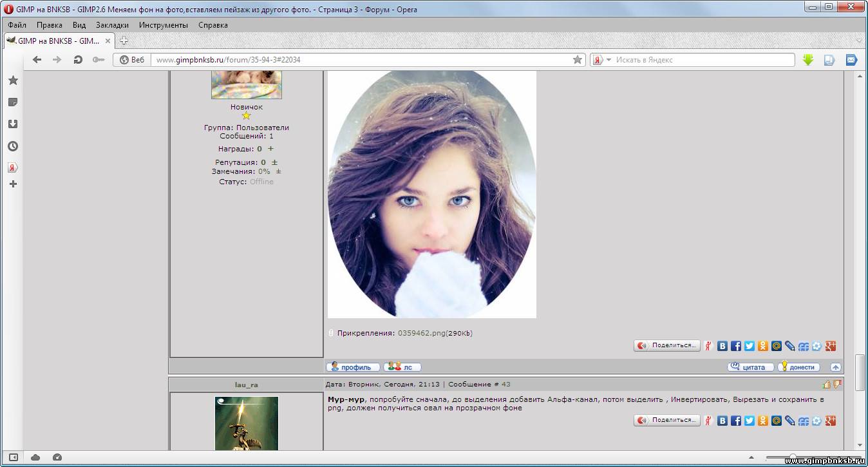Share lau_ra's post on Twitter
Screen dimensions: 868x467
pyautogui.click(x=750, y=421)
